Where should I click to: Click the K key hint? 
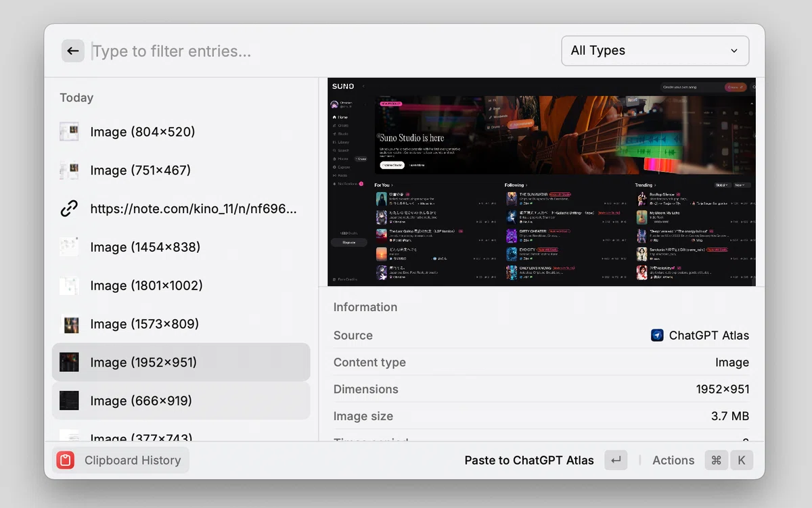tap(742, 460)
